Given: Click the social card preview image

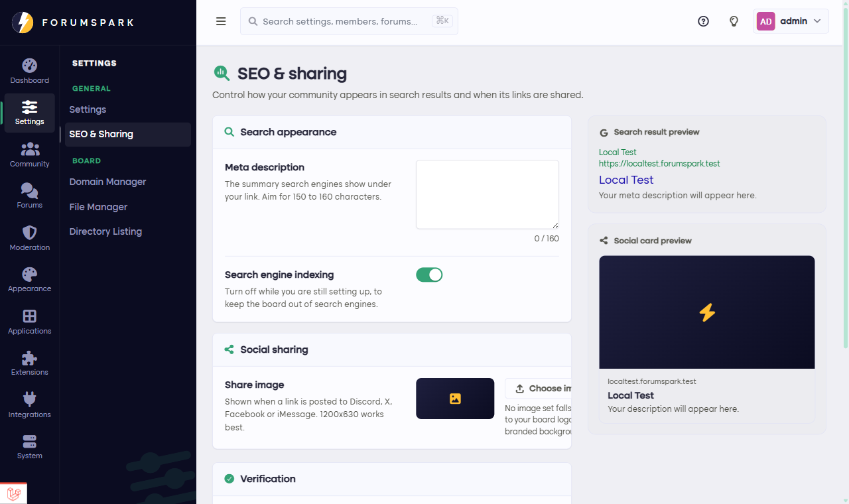Looking at the screenshot, I should click(707, 312).
